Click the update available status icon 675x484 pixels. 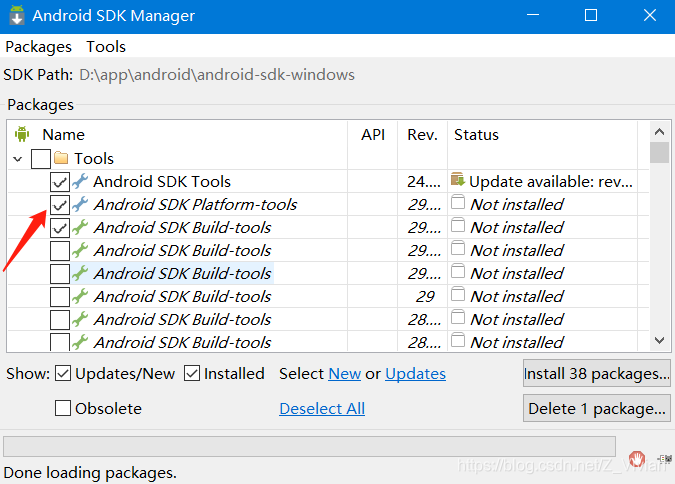[458, 181]
